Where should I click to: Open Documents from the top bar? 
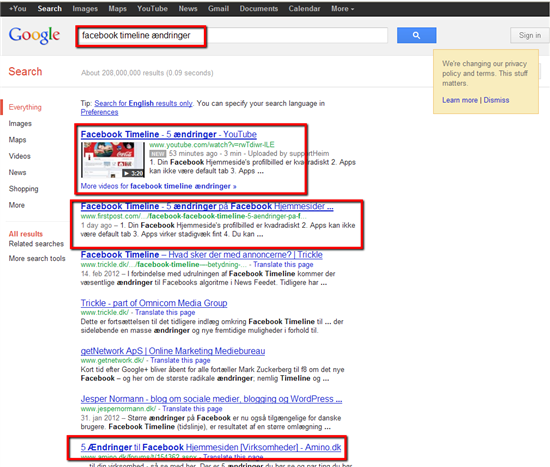click(259, 8)
